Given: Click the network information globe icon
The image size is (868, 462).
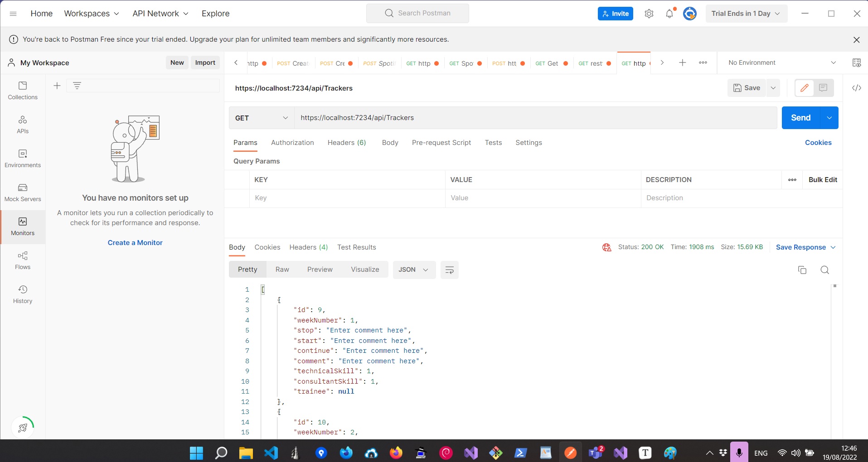Looking at the screenshot, I should point(607,247).
